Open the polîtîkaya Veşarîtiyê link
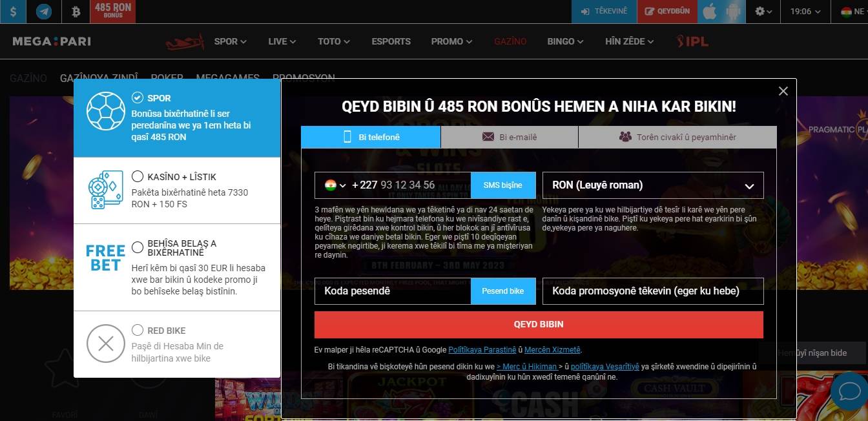The width and height of the screenshot is (868, 421). pyautogui.click(x=605, y=367)
